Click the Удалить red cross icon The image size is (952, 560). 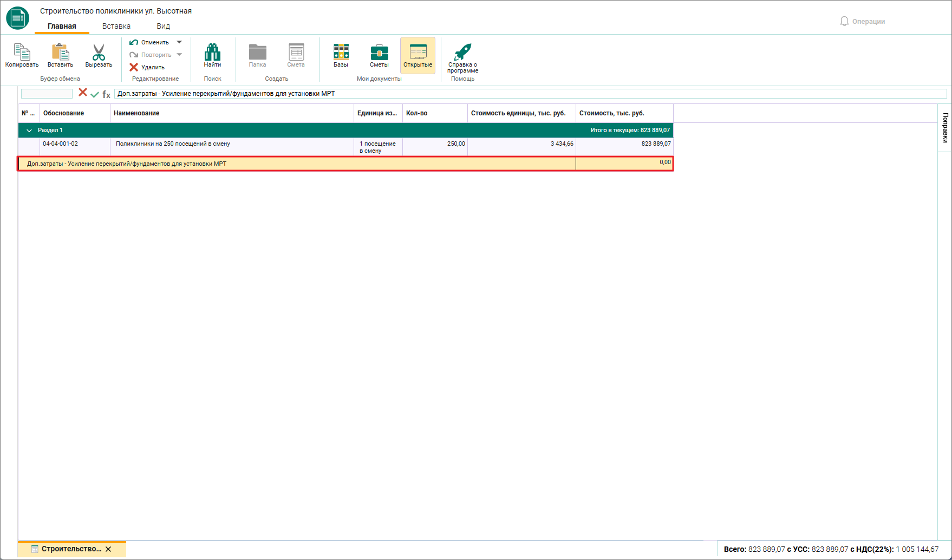pos(134,67)
